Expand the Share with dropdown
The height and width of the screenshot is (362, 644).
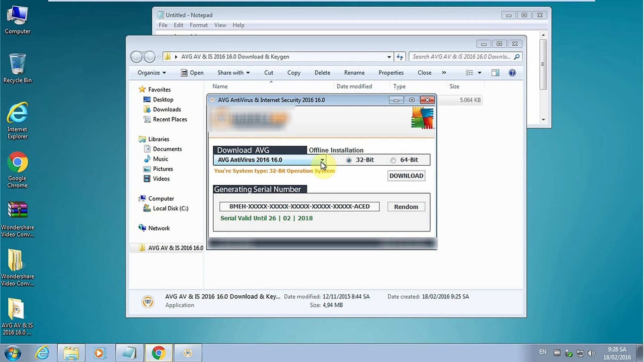point(233,73)
